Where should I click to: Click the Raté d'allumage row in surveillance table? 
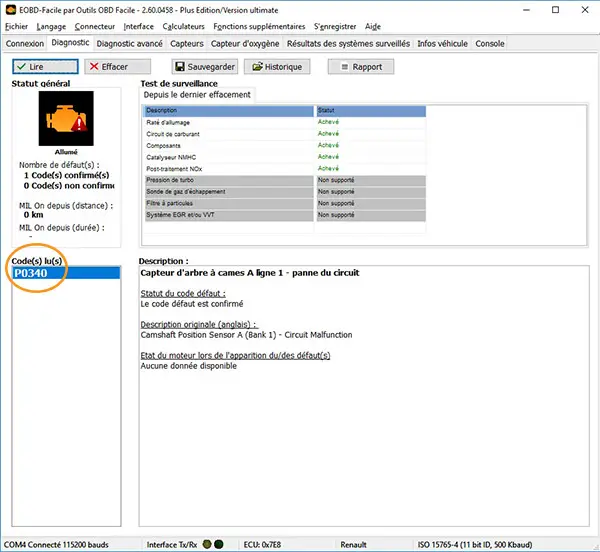(x=227, y=121)
